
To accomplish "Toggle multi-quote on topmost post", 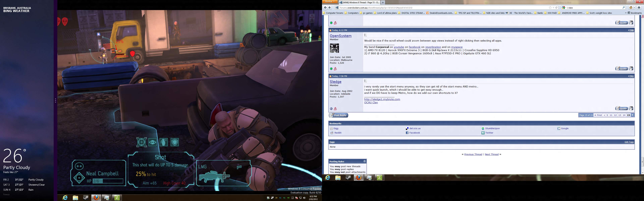I will point(631,22).
